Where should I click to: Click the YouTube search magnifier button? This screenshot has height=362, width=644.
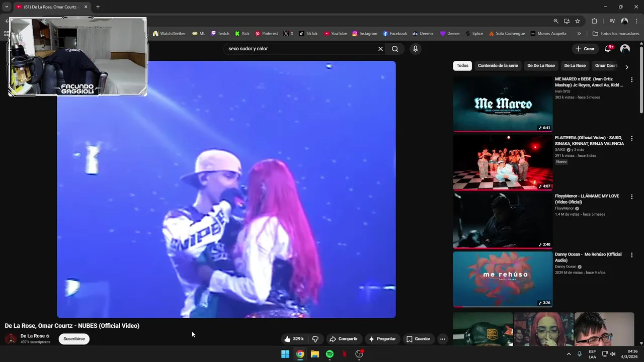(395, 49)
